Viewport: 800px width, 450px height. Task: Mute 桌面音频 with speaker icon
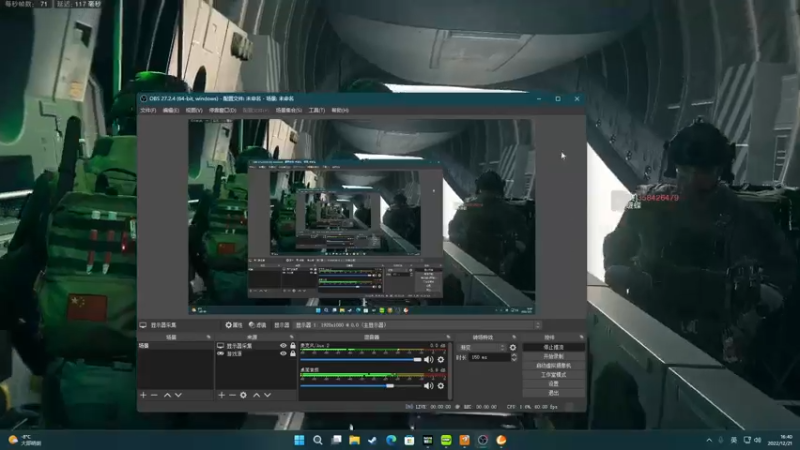pyautogui.click(x=429, y=386)
